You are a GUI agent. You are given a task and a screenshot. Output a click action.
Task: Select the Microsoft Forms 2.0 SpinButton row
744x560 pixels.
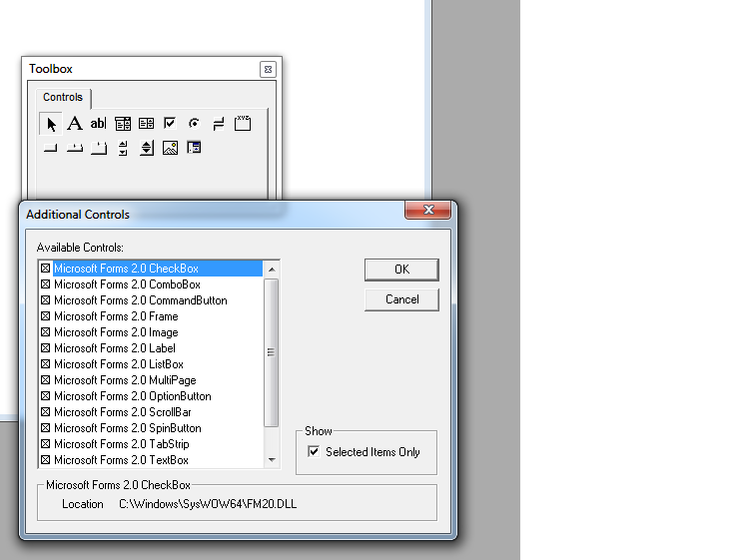pyautogui.click(x=151, y=428)
